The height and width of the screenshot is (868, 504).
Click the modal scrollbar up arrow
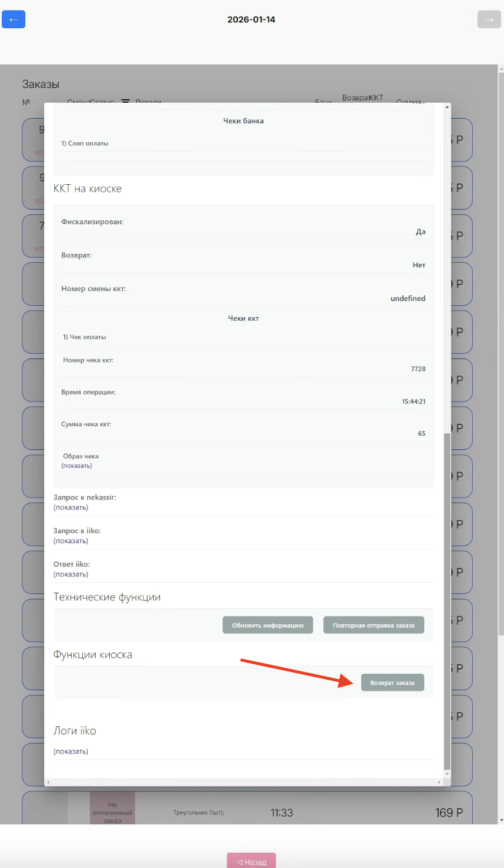click(447, 107)
